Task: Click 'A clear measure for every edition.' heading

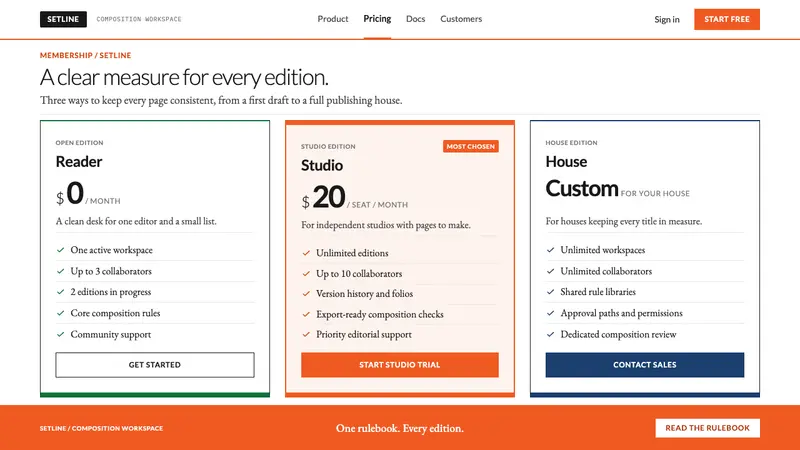Action: pyautogui.click(x=184, y=77)
